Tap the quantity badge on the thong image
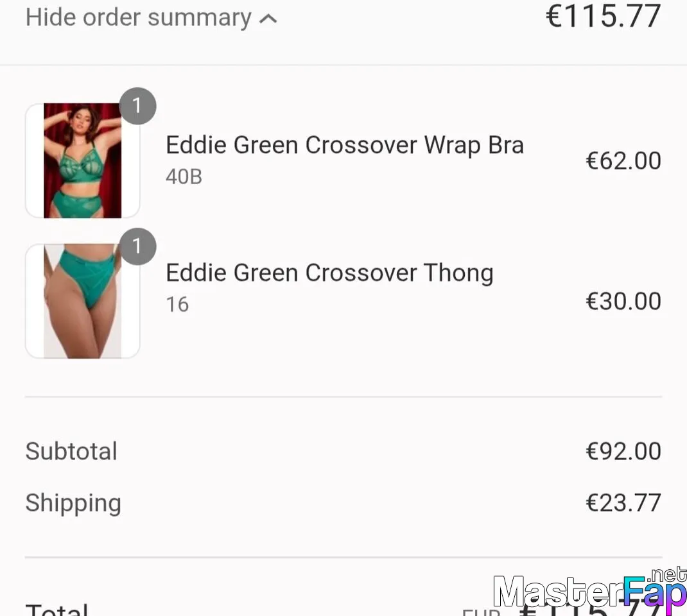Screen dimensions: 687x616 137,246
